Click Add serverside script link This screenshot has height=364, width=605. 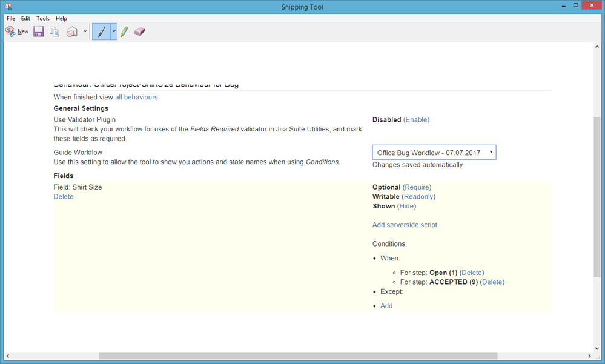[x=405, y=225]
